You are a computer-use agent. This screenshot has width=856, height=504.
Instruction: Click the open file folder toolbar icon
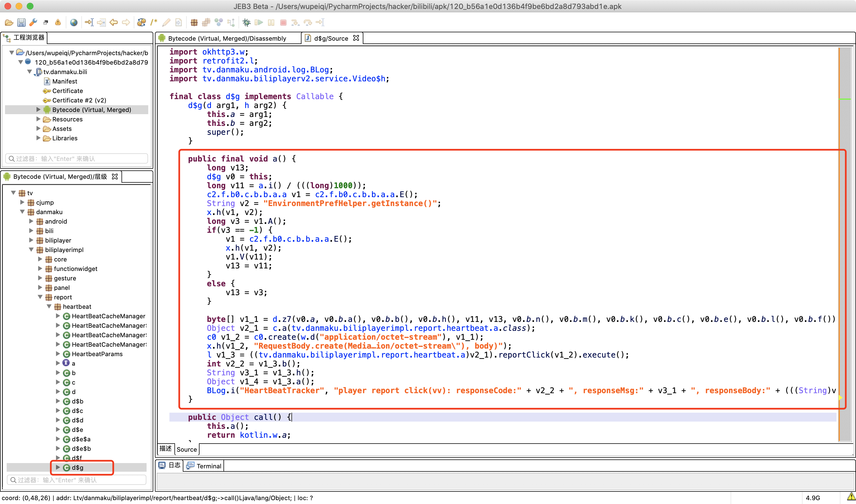click(9, 22)
